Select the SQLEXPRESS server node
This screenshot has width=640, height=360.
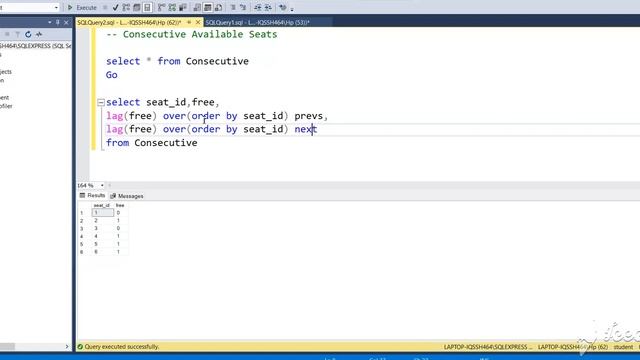pyautogui.click(x=36, y=46)
